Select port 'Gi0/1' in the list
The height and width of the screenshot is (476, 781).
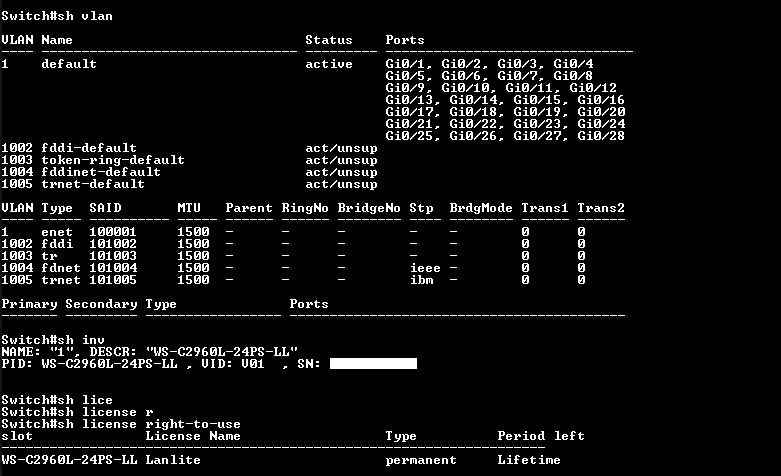click(405, 64)
